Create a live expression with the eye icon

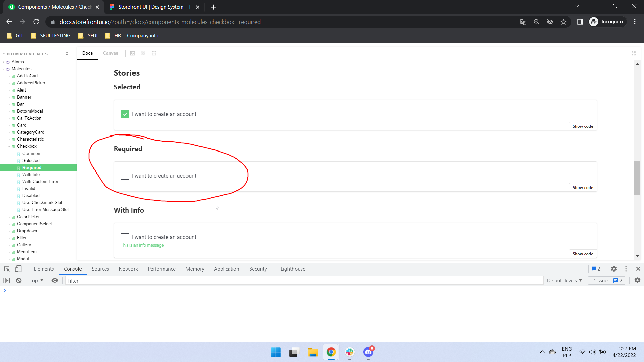pos(55,281)
